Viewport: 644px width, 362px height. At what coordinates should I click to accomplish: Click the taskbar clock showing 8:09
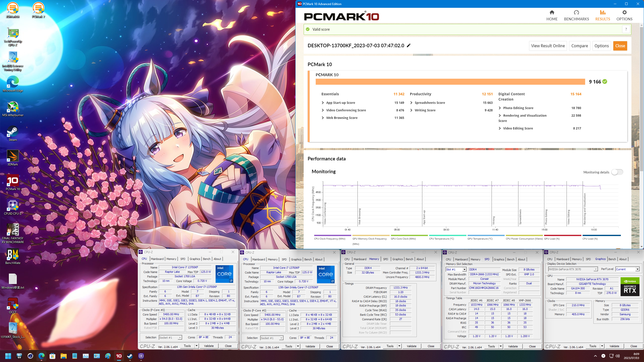pos(631,356)
